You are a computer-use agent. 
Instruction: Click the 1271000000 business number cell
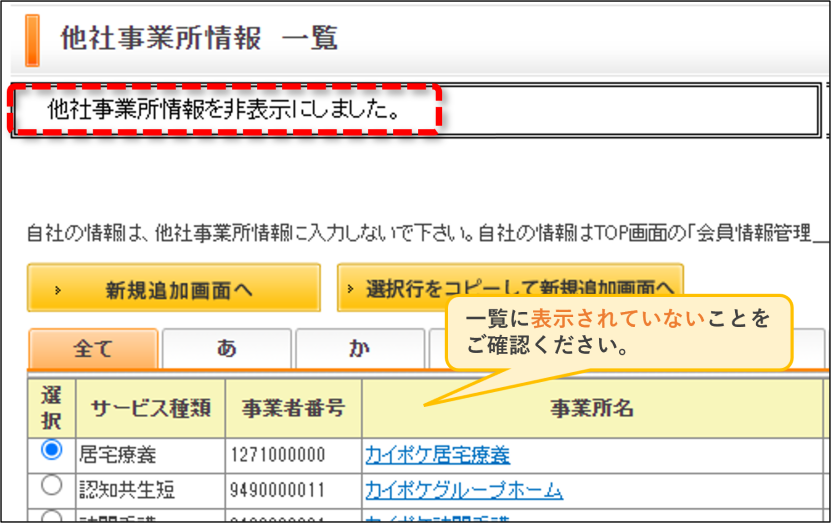click(278, 455)
